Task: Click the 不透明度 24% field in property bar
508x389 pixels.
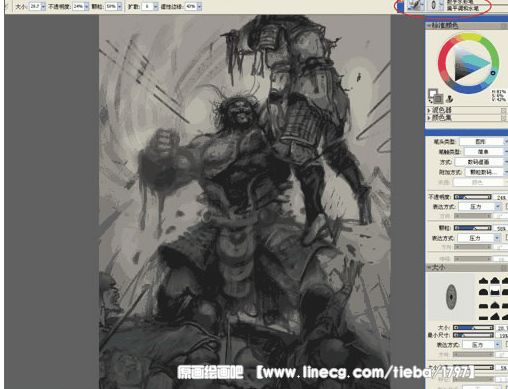Action: coord(78,6)
